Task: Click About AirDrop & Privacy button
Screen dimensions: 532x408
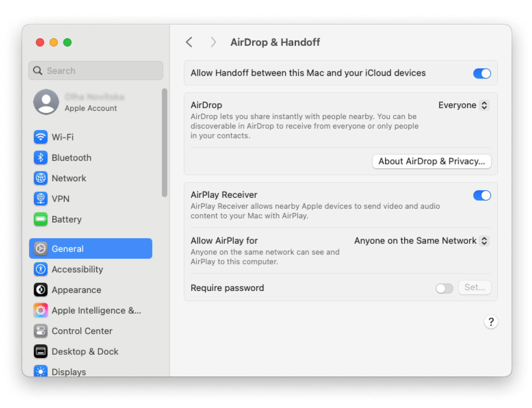Action: click(432, 161)
